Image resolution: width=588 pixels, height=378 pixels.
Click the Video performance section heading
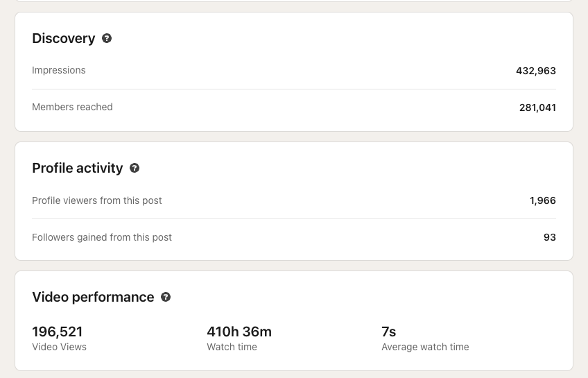tap(93, 297)
